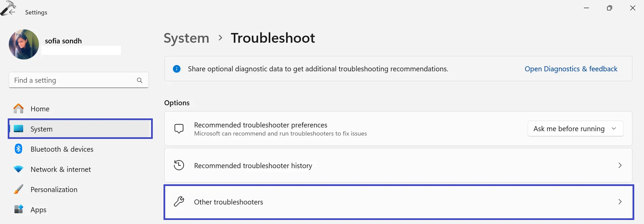Click the Network wifi icon
The width and height of the screenshot is (644, 224).
click(18, 169)
